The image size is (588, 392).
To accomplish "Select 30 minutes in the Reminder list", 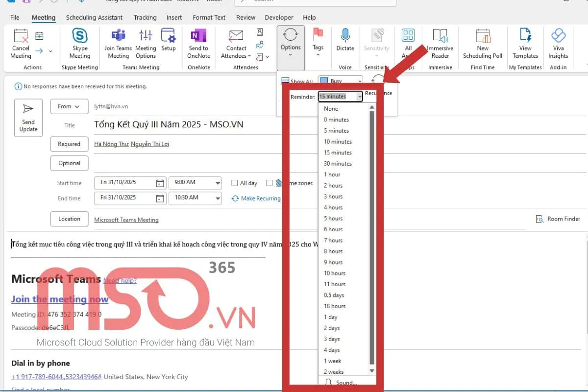I will point(338,163).
